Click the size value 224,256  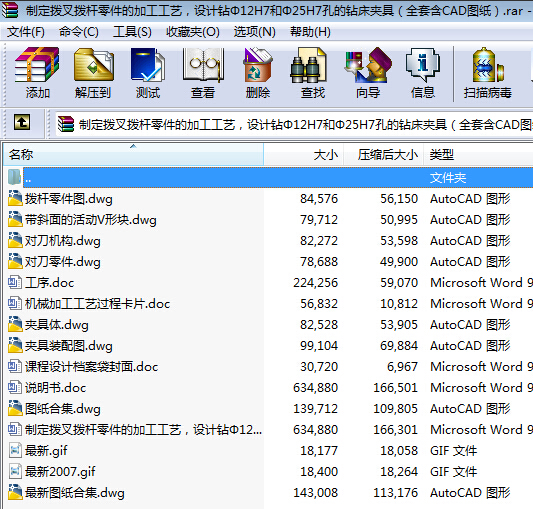[x=316, y=283]
